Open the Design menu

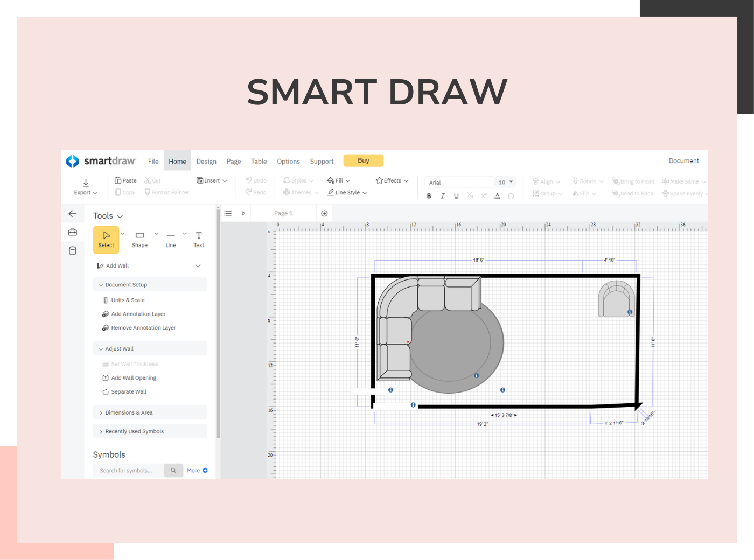206,161
